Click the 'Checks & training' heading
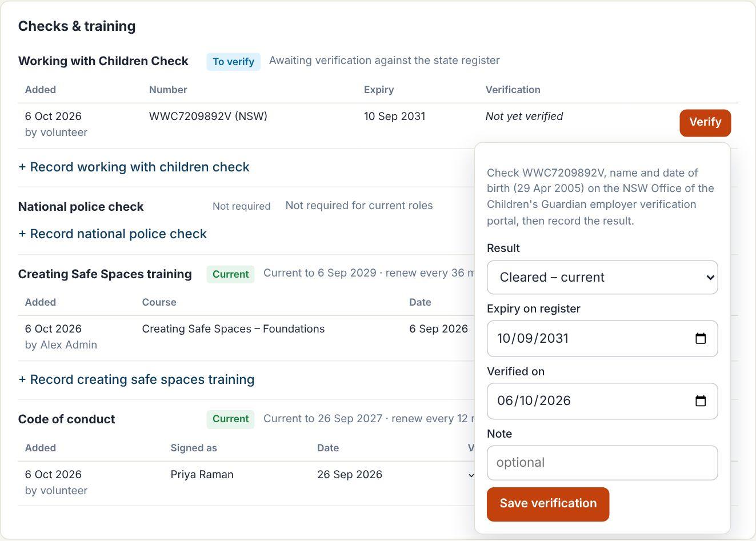756x541 pixels. tap(77, 26)
